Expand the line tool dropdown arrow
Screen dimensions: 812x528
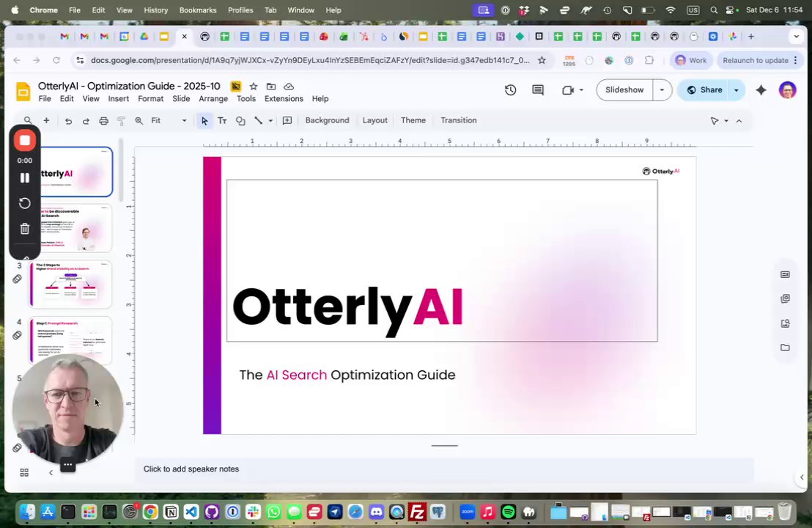coord(270,121)
